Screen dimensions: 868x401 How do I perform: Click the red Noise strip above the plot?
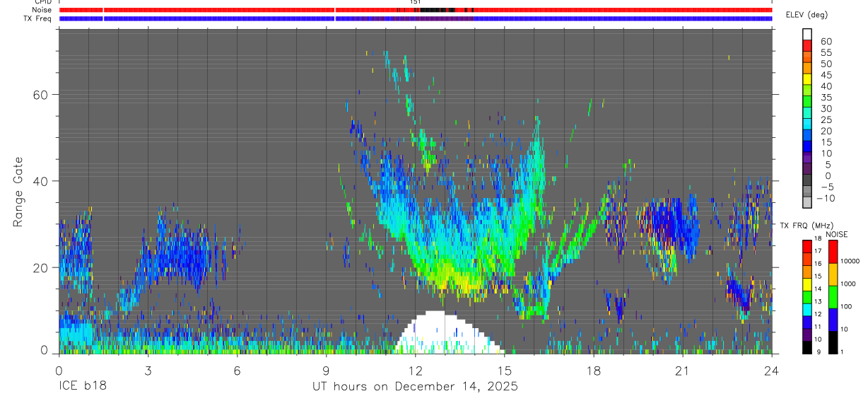416,10
